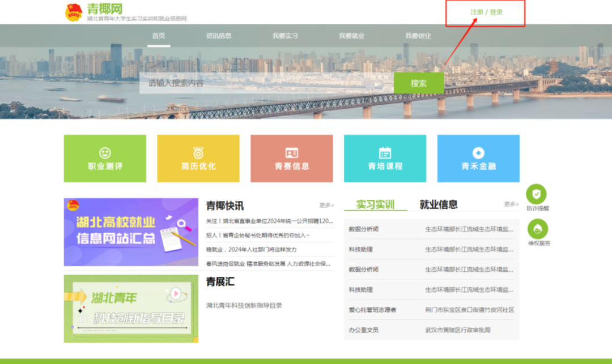612x364 pixels.
Task: Open the 职业测评 smiley tile
Action: [105, 159]
